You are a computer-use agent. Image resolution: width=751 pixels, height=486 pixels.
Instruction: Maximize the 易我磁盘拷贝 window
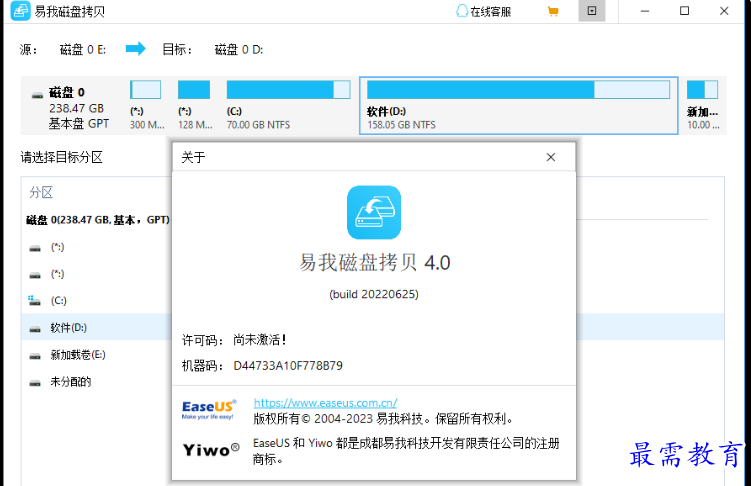684,11
